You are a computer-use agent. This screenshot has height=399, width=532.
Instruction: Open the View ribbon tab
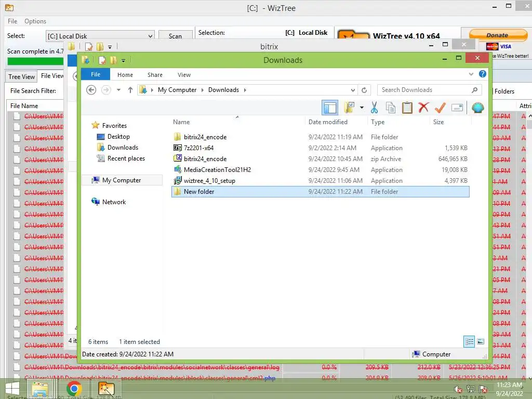(184, 75)
